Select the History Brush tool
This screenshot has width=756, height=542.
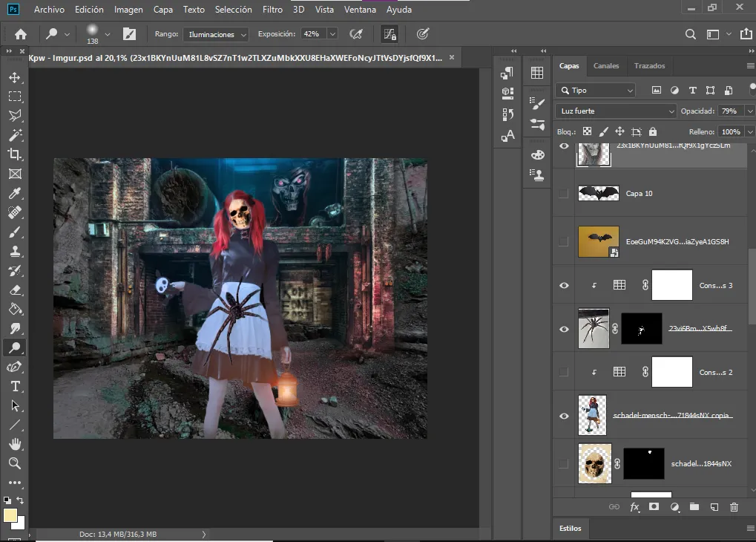[x=14, y=271]
